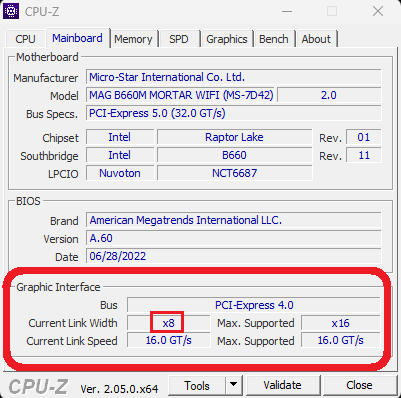
Task: Select the PCI-Express 5.0 (32.0 GT/s) bus specs
Action: pyautogui.click(x=233, y=113)
